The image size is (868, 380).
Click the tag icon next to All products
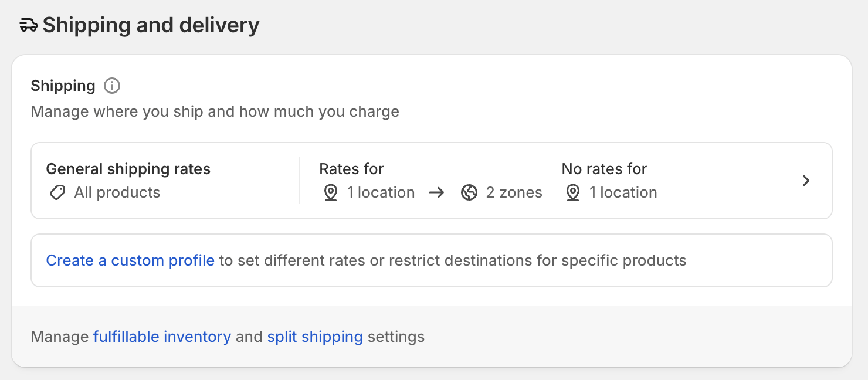(57, 193)
